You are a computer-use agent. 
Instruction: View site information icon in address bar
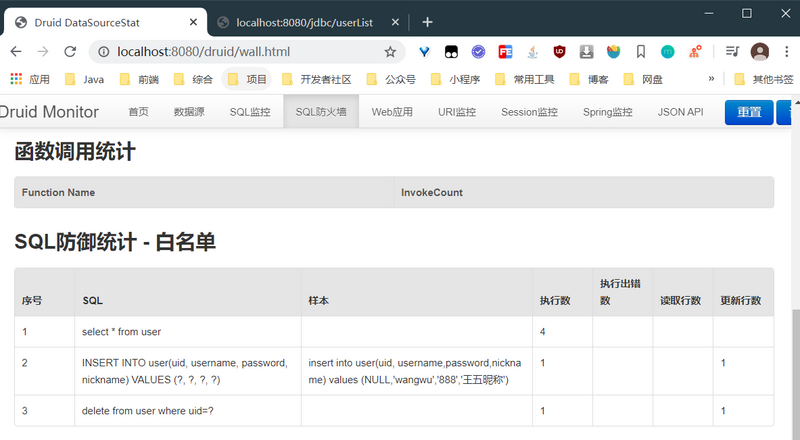(x=104, y=52)
